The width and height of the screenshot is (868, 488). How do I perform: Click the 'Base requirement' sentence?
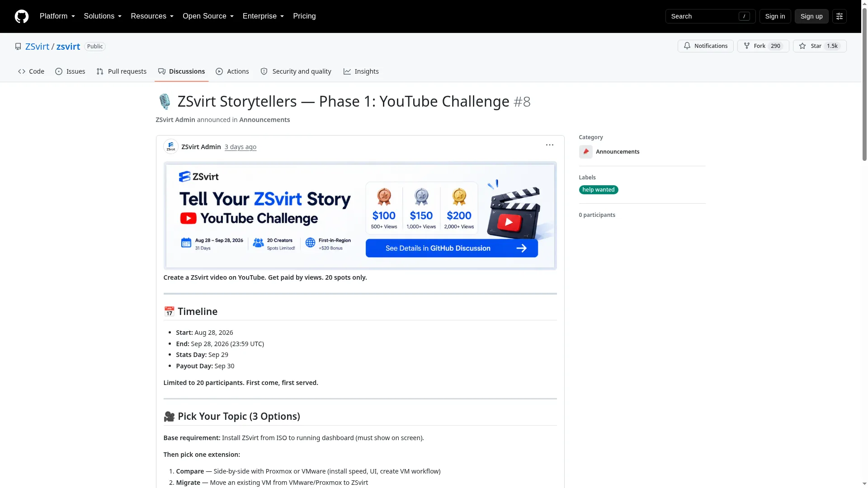point(294,438)
